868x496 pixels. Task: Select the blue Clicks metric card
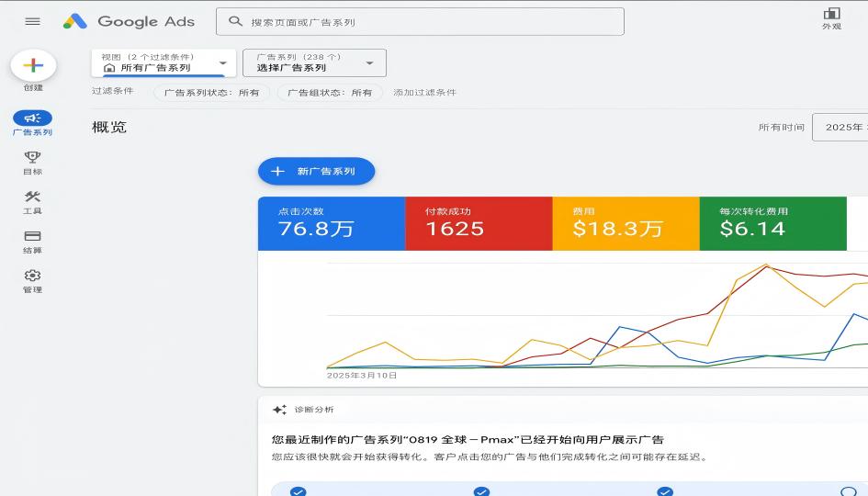pyautogui.click(x=331, y=223)
